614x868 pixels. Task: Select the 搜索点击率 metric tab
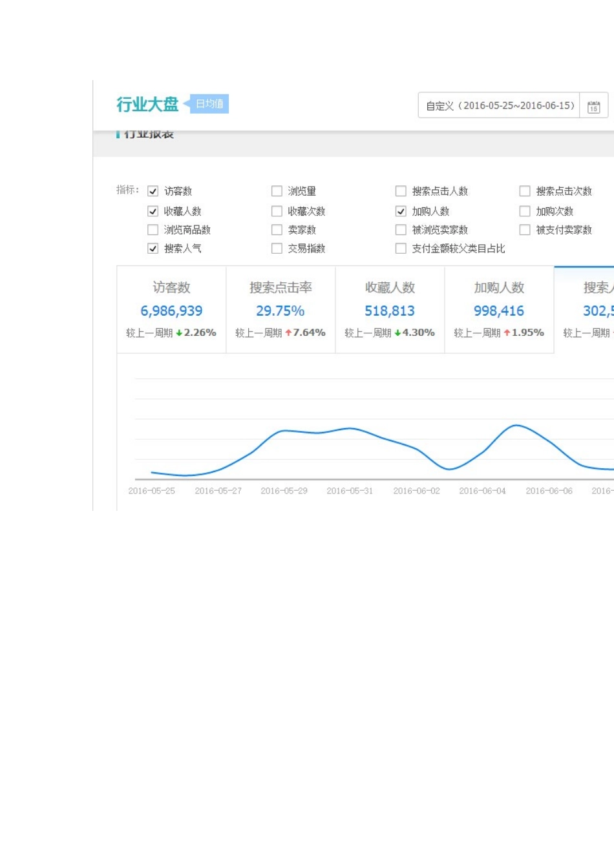[x=281, y=309]
